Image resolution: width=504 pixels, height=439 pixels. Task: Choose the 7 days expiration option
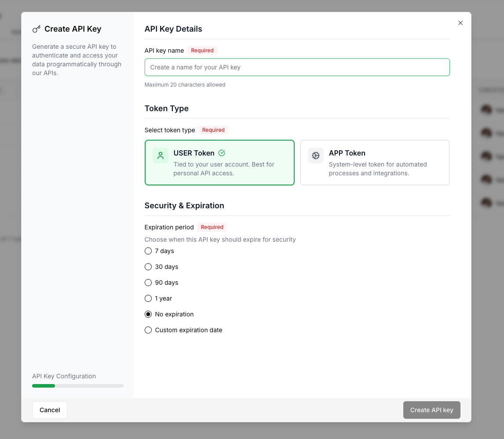[148, 251]
